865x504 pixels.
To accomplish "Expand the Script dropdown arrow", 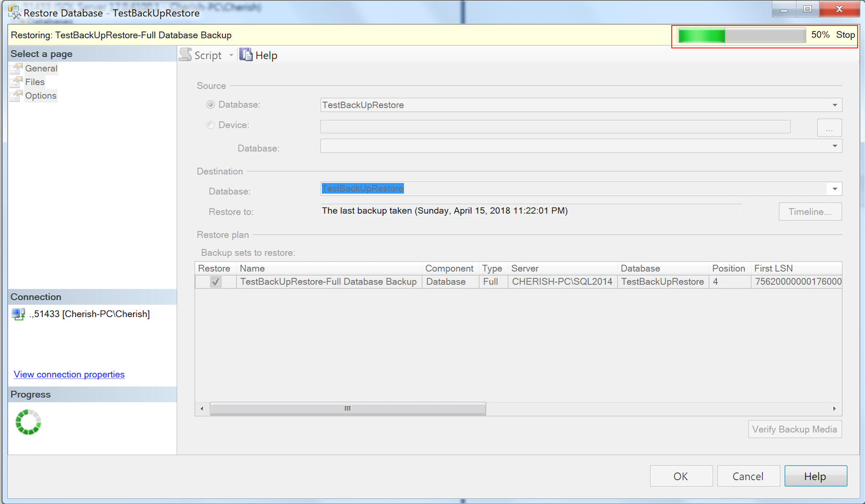I will (231, 55).
